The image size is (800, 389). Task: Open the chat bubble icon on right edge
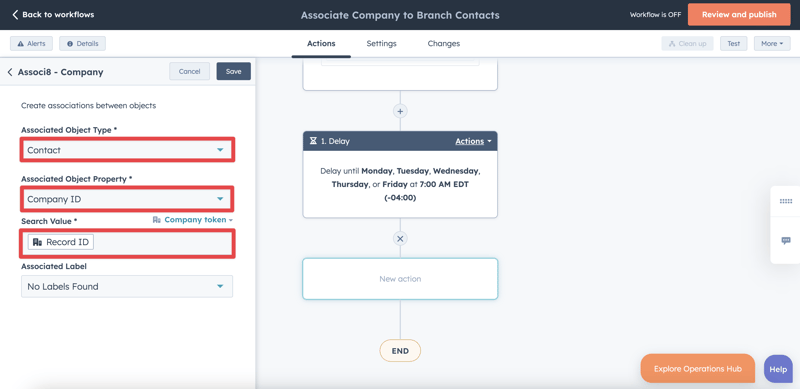pyautogui.click(x=786, y=240)
